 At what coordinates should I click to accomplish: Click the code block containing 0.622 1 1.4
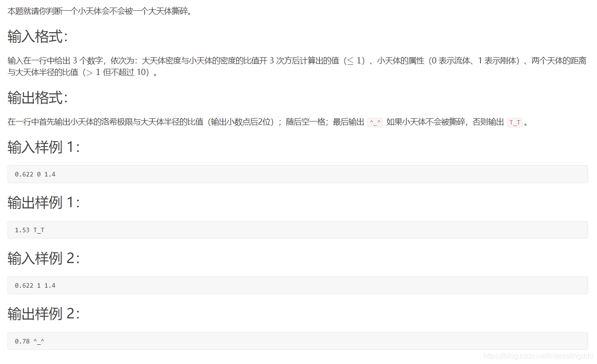coord(298,285)
